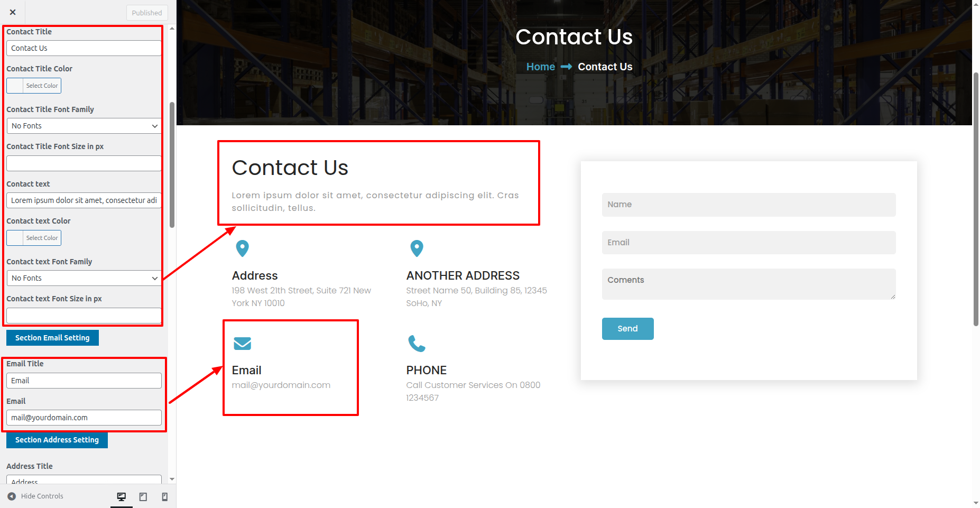Switch to mobile preview mode
980x508 pixels.
coord(164,496)
